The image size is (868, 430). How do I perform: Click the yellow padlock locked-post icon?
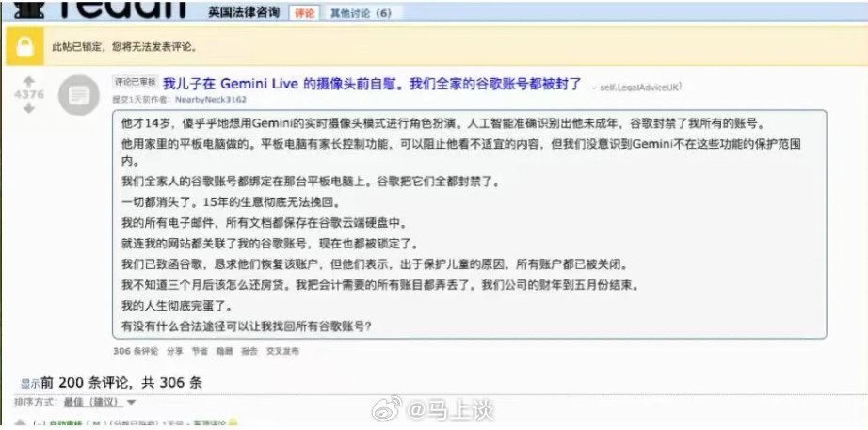pyautogui.click(x=24, y=47)
